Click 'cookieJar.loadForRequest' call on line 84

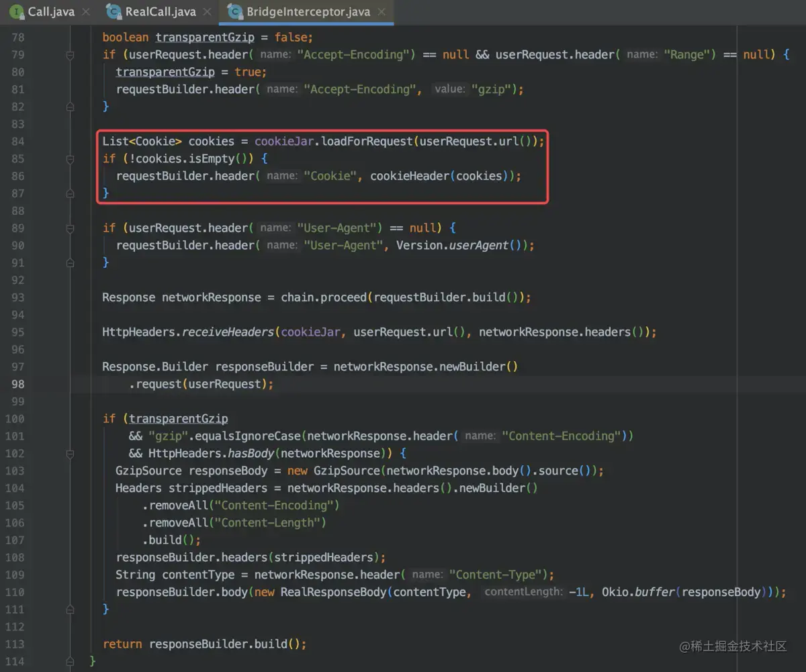click(334, 142)
